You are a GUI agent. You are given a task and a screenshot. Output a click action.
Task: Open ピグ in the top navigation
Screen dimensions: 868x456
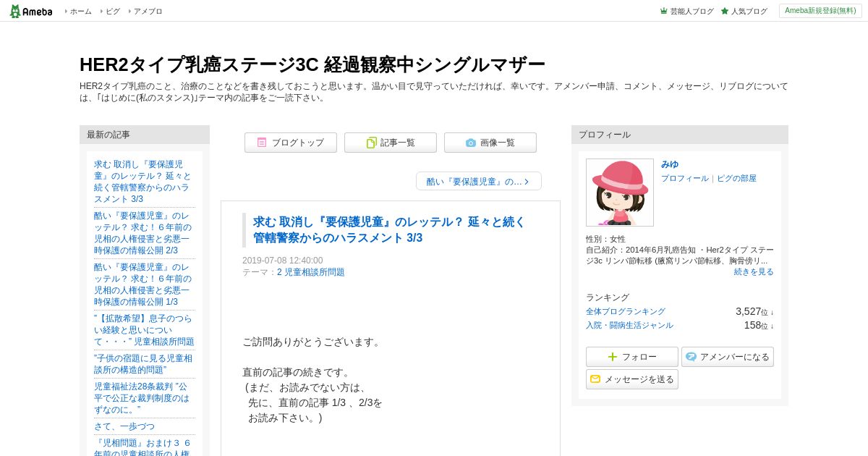pyautogui.click(x=113, y=12)
